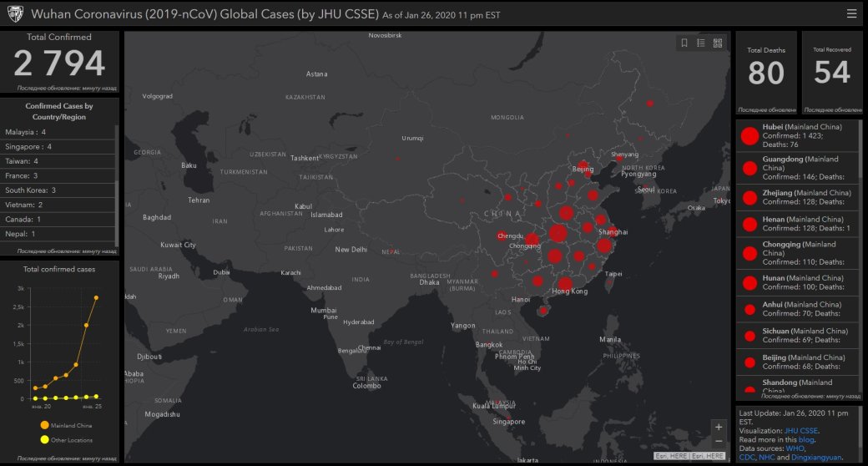868x466 pixels.
Task: Click the red case marker at Chengdu
Action: (502, 236)
